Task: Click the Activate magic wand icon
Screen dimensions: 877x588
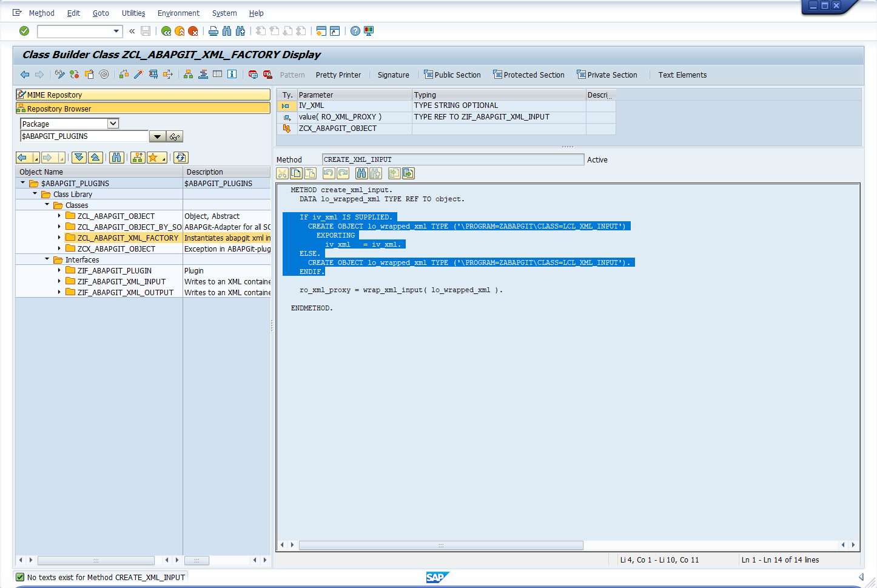Action: (138, 75)
